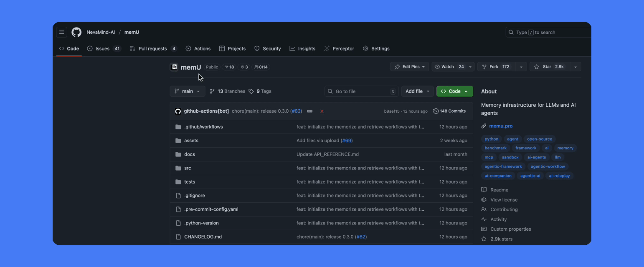This screenshot has height=267, width=644.
Task: Expand commit message ellipsis icon
Action: coord(310,111)
